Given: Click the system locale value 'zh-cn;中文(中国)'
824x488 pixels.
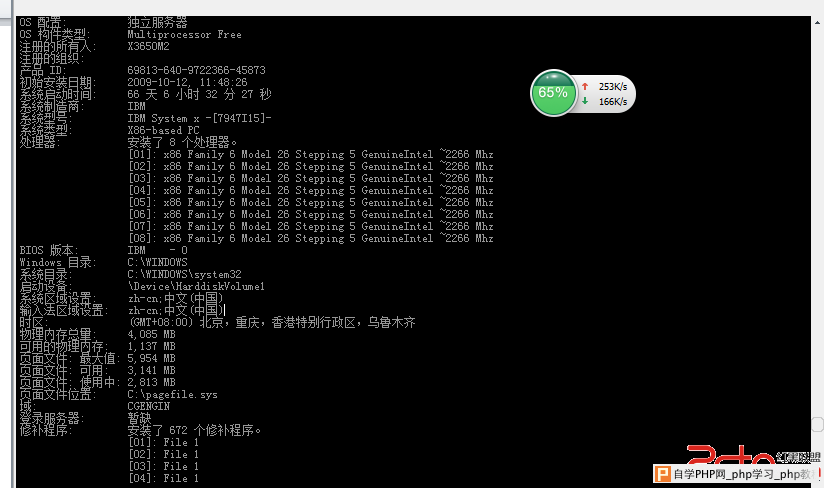Looking at the screenshot, I should (x=176, y=299).
